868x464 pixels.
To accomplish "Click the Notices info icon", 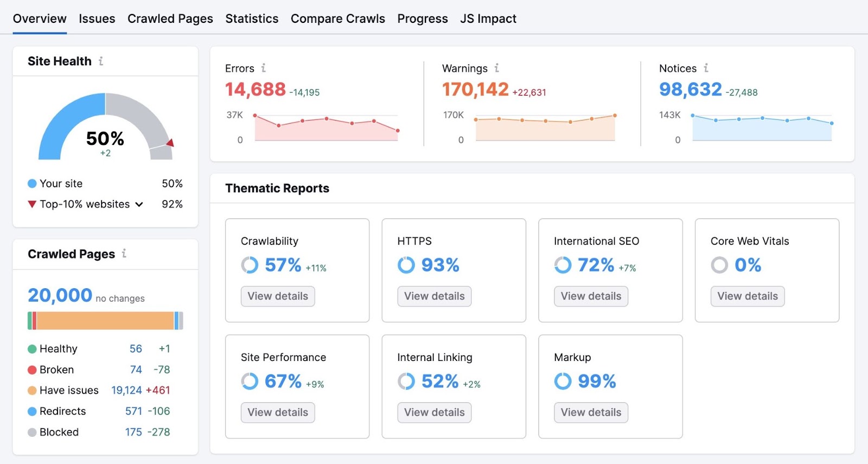I will point(706,68).
